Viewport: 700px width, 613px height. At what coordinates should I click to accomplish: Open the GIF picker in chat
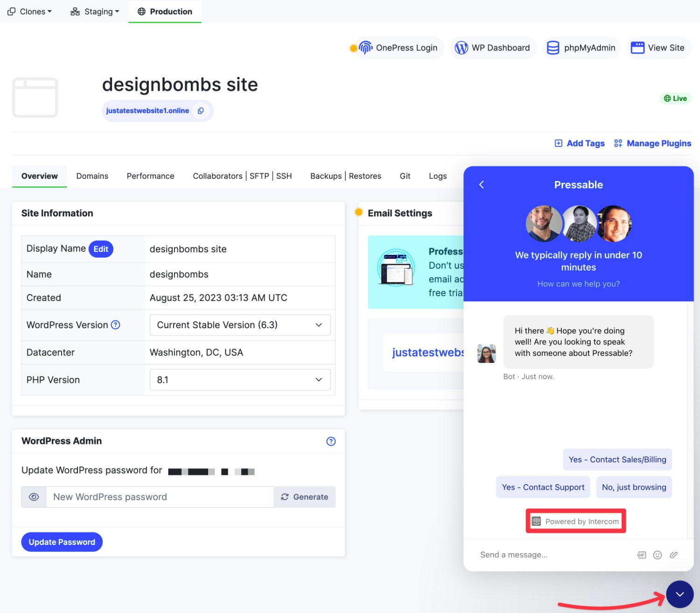coord(642,555)
